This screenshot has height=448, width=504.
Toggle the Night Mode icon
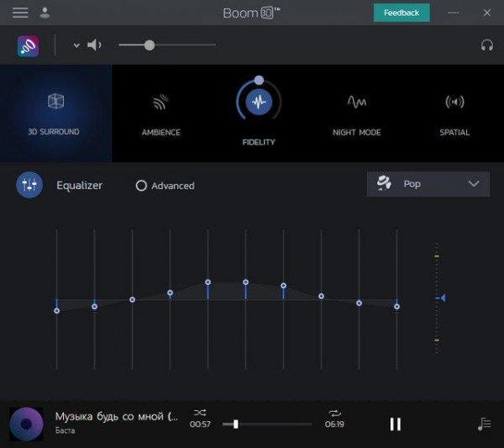(357, 102)
